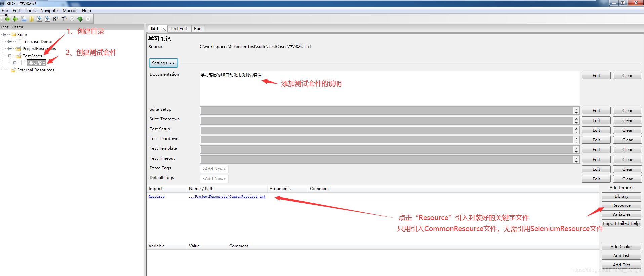Open Import Failed Help
Viewport: 644px width, 276px height.
click(621, 223)
